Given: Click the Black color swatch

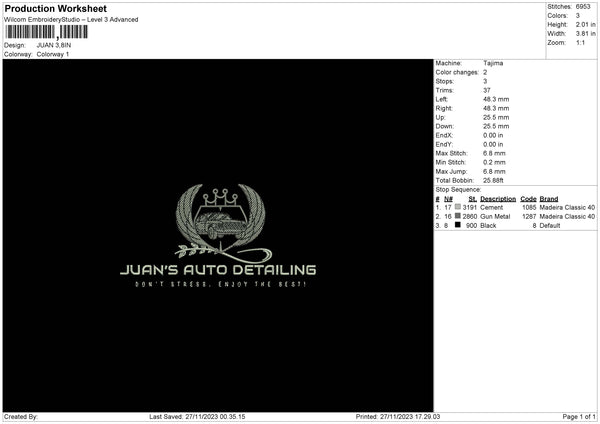Looking at the screenshot, I should [x=458, y=225].
